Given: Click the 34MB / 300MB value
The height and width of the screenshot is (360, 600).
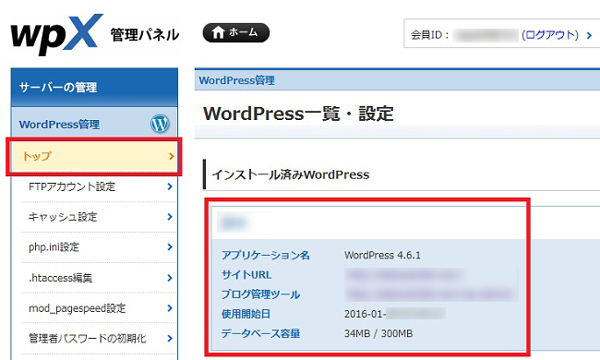Looking at the screenshot, I should 378,334.
